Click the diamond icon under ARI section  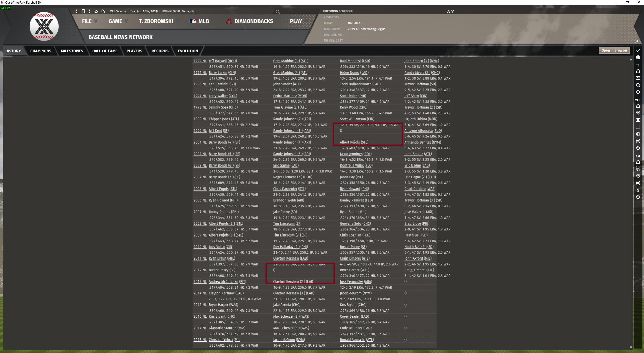[638, 176]
